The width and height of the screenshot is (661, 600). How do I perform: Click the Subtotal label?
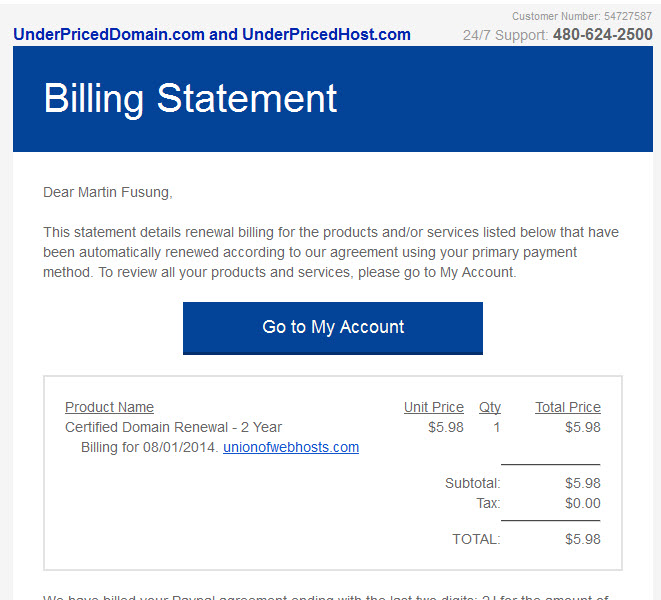[473, 483]
